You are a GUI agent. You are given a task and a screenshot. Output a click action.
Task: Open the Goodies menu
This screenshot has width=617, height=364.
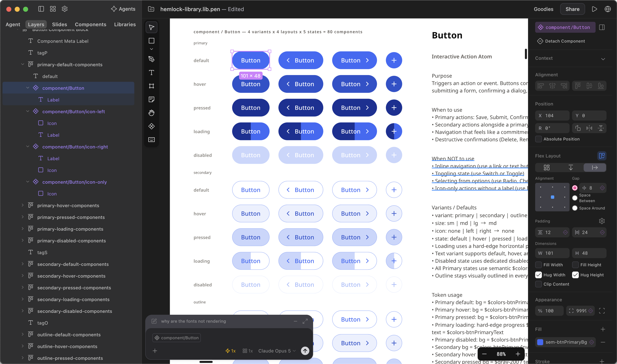[x=543, y=9]
